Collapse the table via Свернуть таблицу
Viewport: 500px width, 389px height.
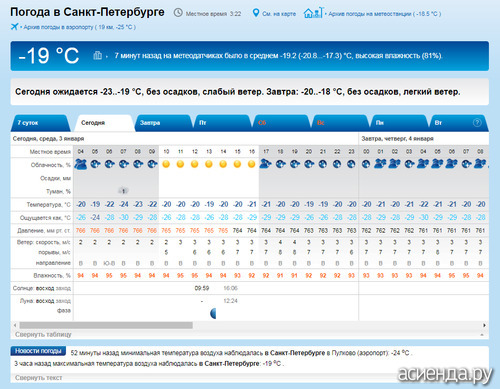pos(43,334)
